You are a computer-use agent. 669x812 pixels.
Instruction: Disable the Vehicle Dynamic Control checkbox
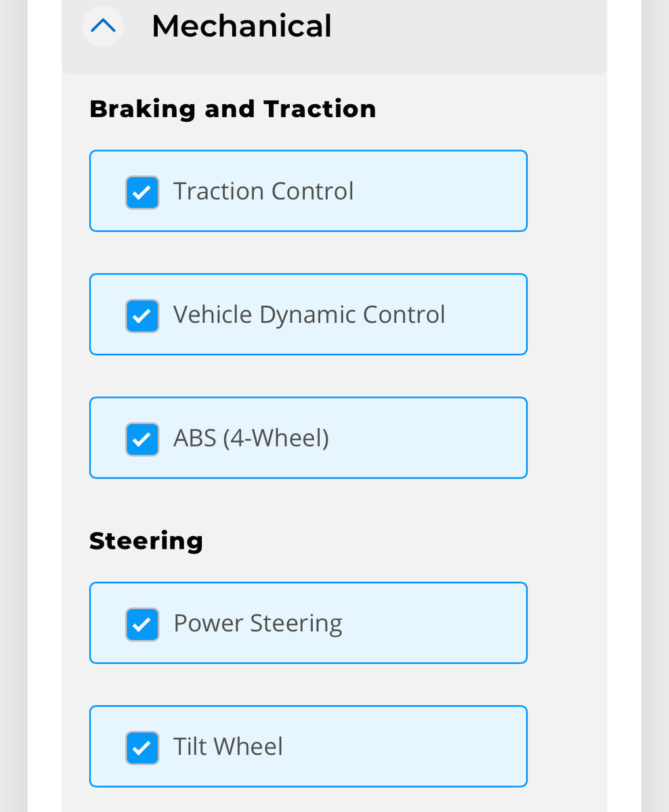(x=142, y=316)
